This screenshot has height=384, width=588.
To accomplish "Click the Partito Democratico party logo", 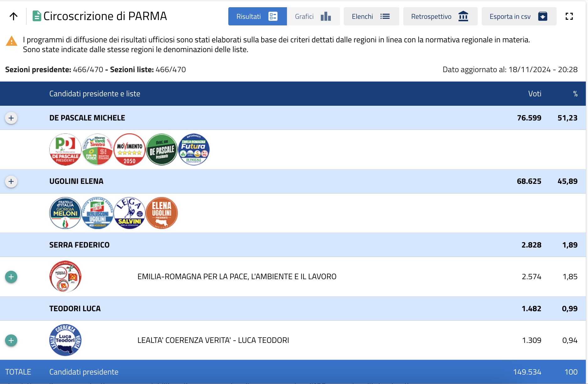I will click(x=65, y=150).
